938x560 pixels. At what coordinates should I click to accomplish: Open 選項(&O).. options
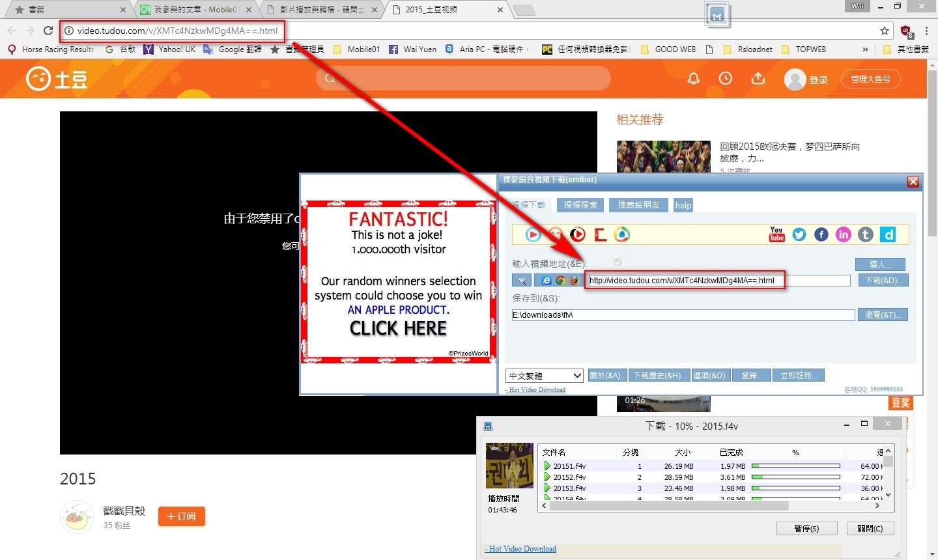[x=710, y=376]
